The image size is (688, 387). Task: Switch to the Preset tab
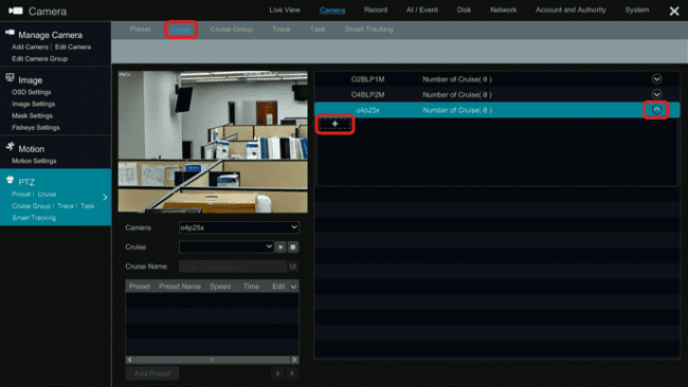(140, 29)
